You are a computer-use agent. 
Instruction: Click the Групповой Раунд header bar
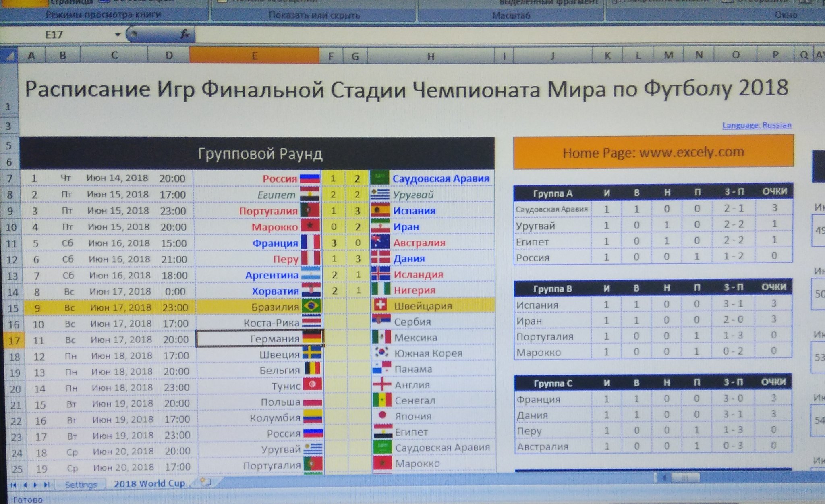pos(257,153)
